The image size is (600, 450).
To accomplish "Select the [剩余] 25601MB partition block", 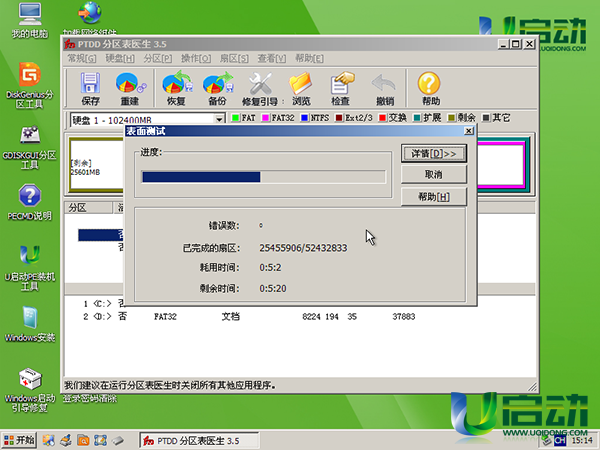I will click(97, 165).
